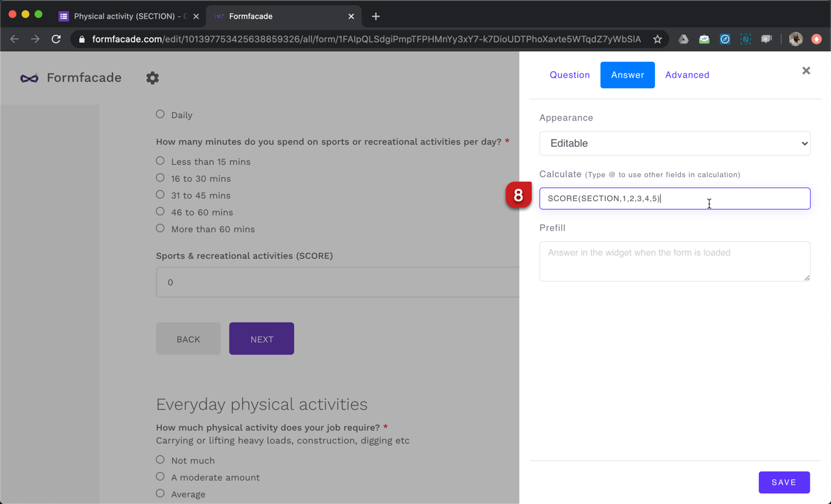The width and height of the screenshot is (831, 504).
Task: Close the answer settings panel
Action: click(x=806, y=71)
